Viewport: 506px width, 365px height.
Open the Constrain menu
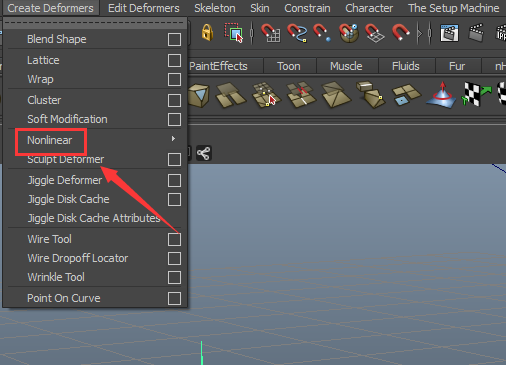[x=307, y=8]
